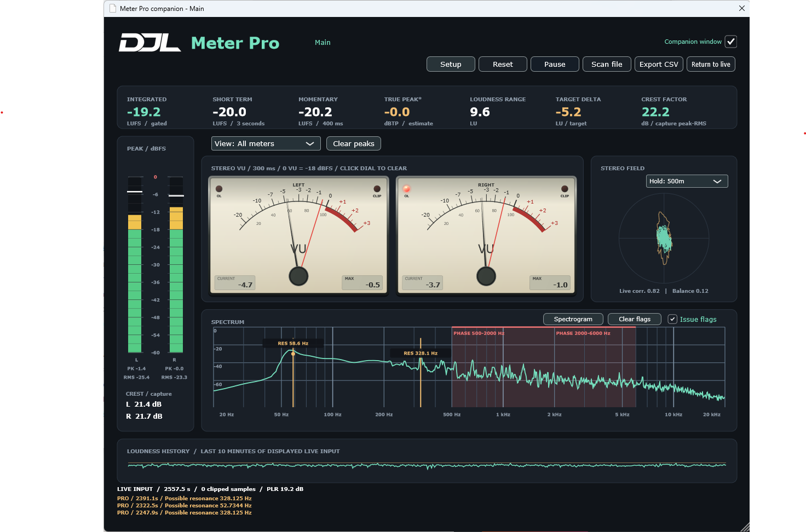Click the PK -0.0 right peak readout
The width and height of the screenshot is (806, 532).
pos(174,368)
